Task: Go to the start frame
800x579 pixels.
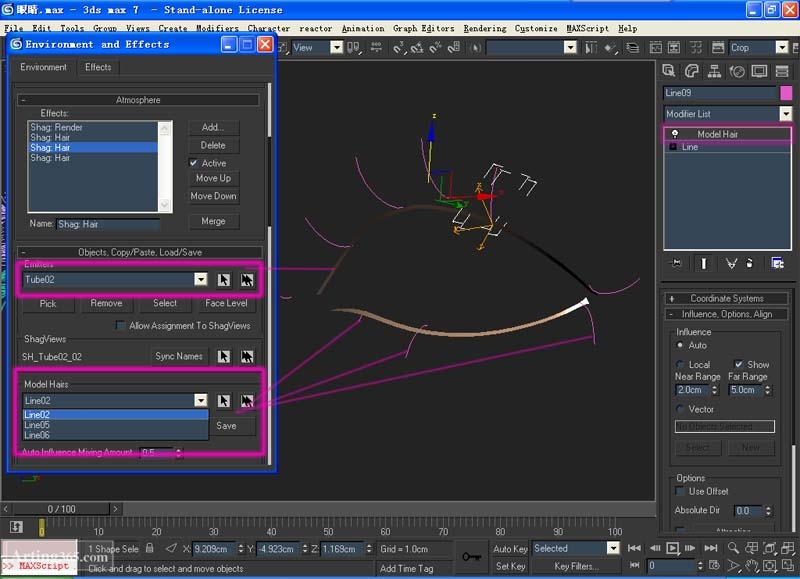Action: [634, 548]
